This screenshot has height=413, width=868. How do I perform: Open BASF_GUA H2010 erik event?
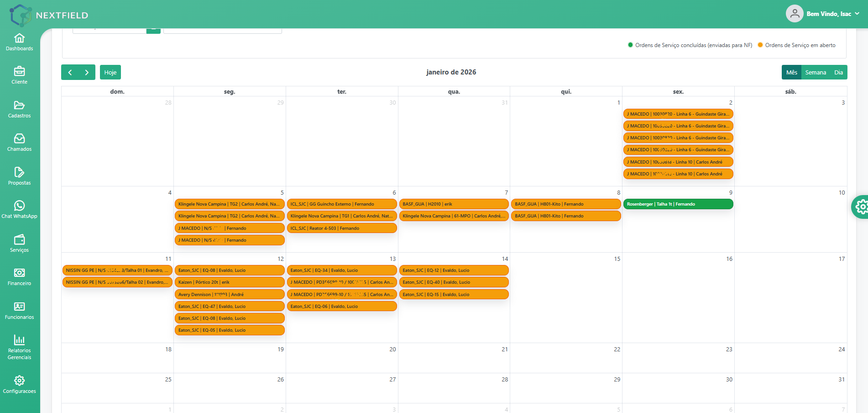(454, 204)
